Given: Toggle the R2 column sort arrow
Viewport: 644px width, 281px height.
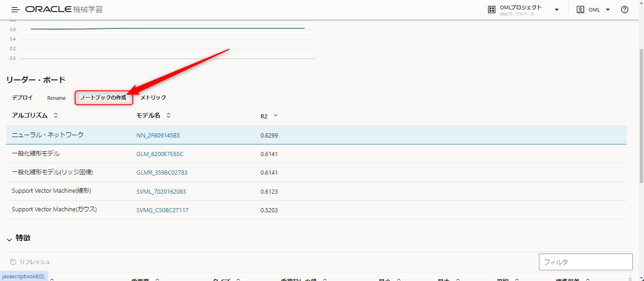Looking at the screenshot, I should [276, 116].
